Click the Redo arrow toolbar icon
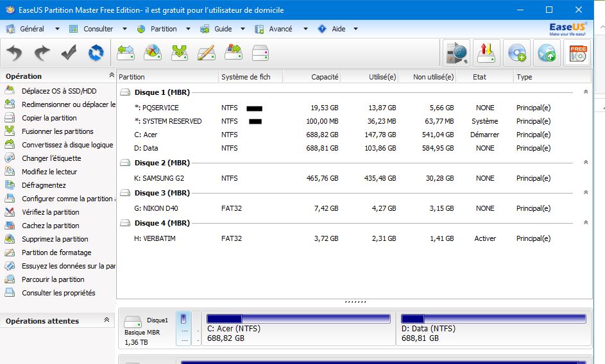The image size is (605, 364). click(42, 53)
